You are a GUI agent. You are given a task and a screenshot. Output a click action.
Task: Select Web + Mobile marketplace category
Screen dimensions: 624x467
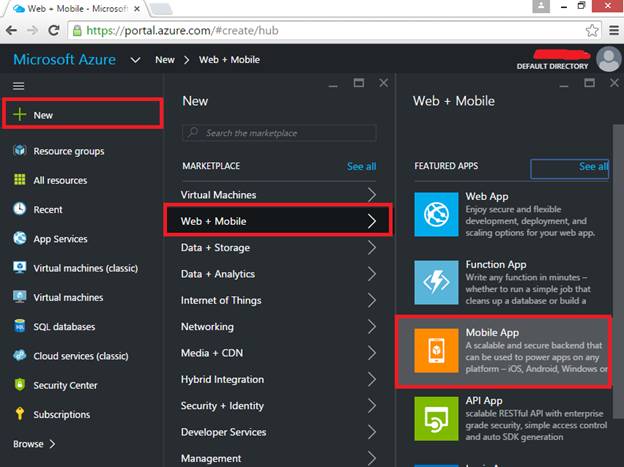[278, 221]
